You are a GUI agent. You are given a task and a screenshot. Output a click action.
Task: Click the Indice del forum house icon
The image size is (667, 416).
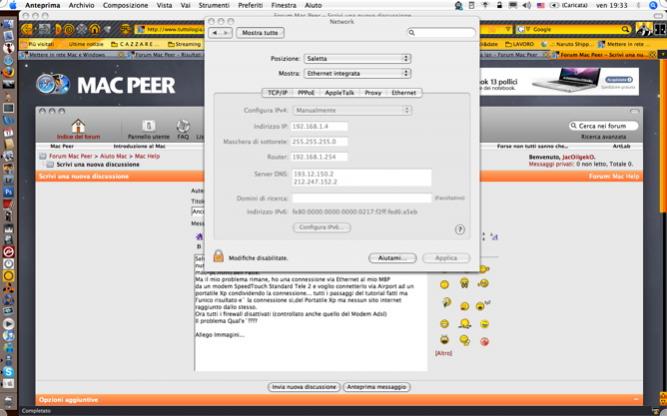(x=78, y=125)
